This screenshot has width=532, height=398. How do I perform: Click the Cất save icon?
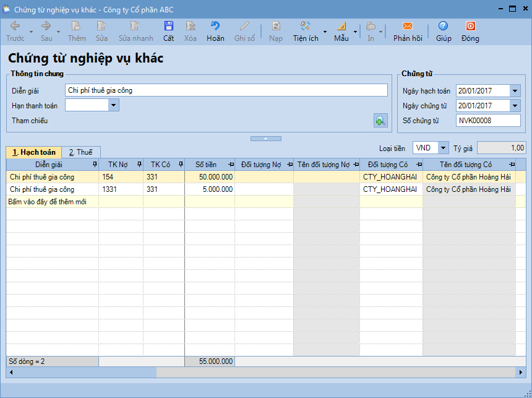[168, 27]
